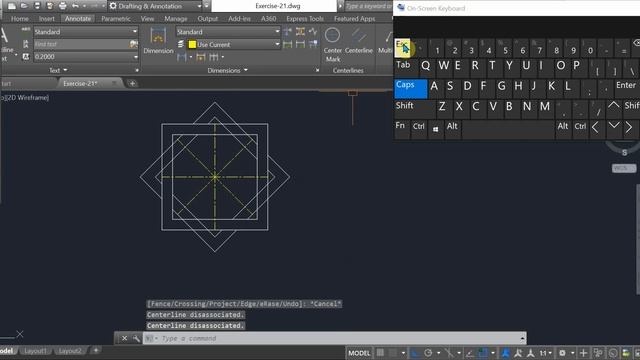640x360 pixels.
Task: Toggle ortho mode in status bar
Action: (x=415, y=353)
